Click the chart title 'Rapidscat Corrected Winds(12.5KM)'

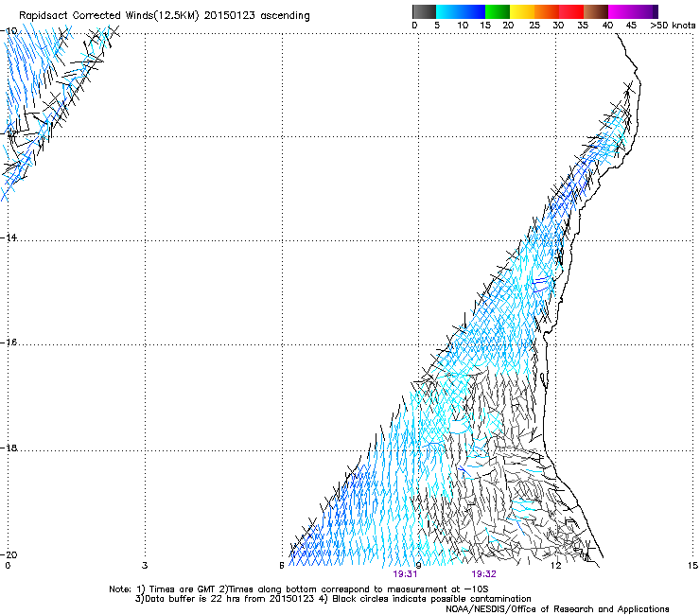click(109, 16)
